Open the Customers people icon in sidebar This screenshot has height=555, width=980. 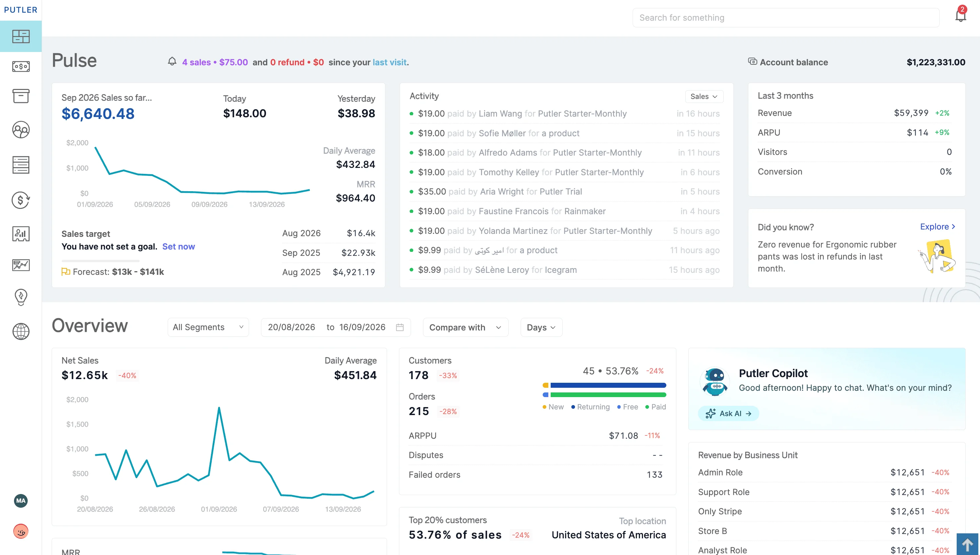(x=21, y=130)
